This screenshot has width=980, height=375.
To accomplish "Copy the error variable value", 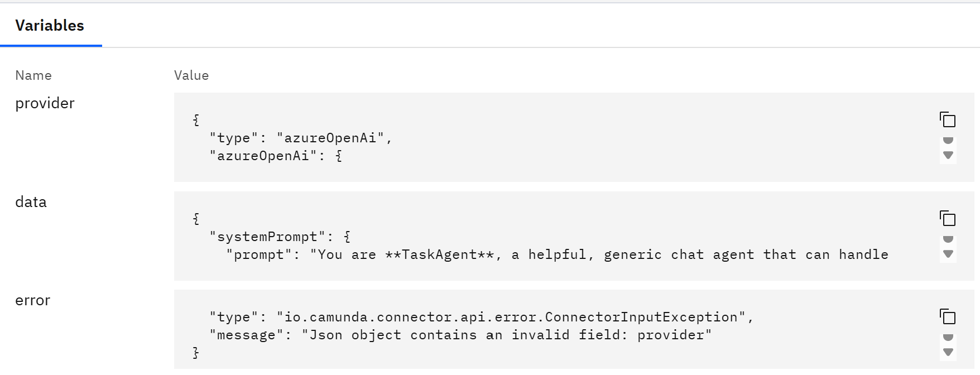I will [x=948, y=316].
